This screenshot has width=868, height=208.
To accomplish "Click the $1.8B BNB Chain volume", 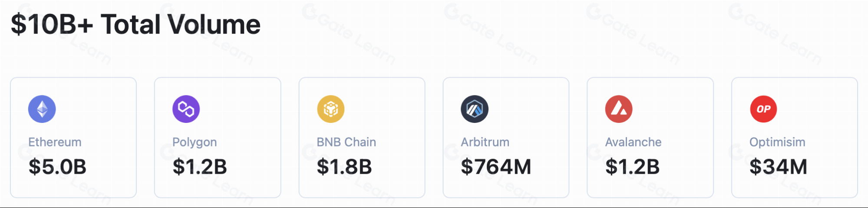I will 344,167.
